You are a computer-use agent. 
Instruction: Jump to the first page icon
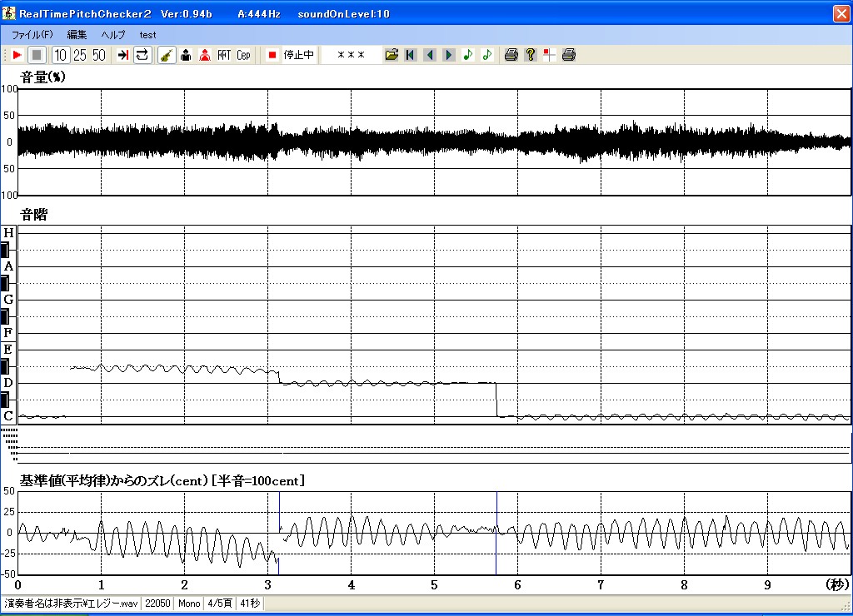click(411, 55)
